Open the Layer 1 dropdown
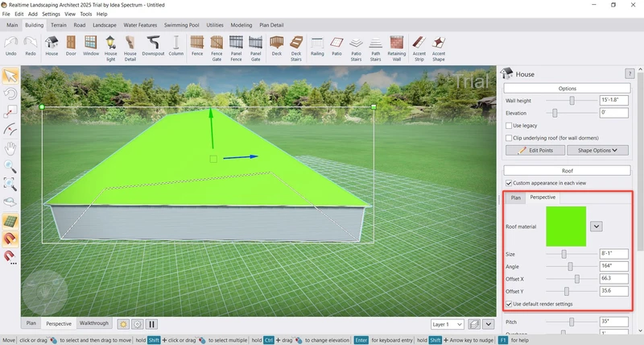Viewport: 644px width, 345px height. pos(447,324)
